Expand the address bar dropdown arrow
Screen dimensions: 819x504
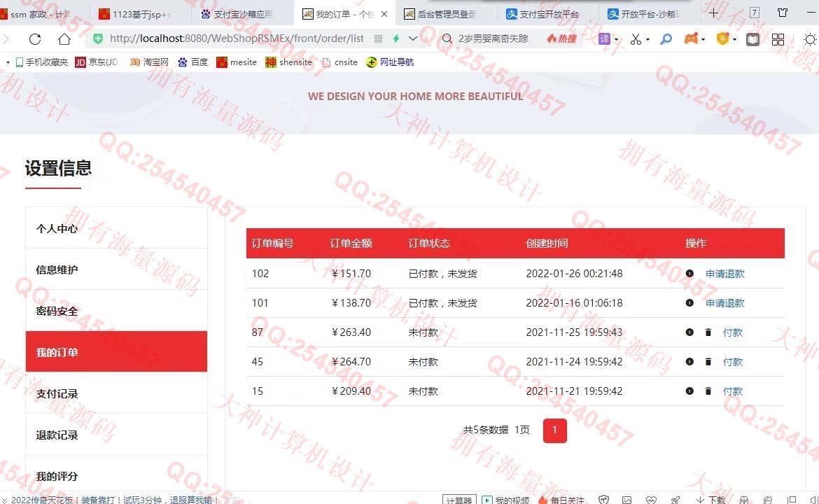pyautogui.click(x=413, y=39)
